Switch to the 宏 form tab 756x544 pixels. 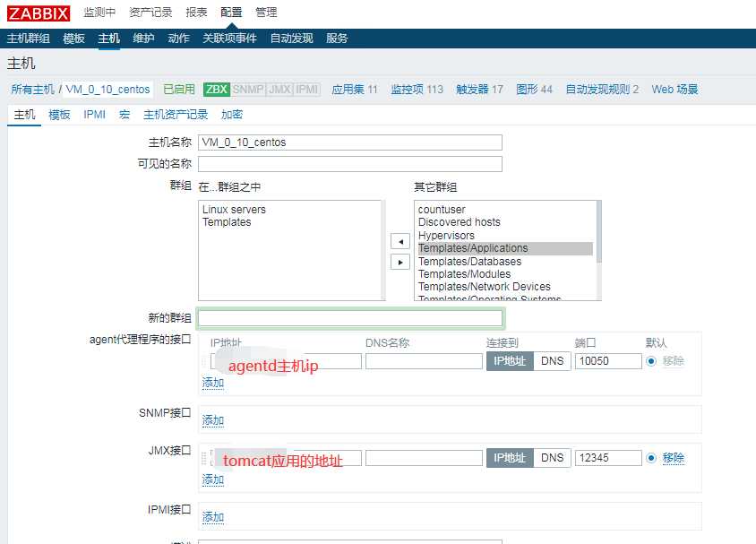point(125,115)
